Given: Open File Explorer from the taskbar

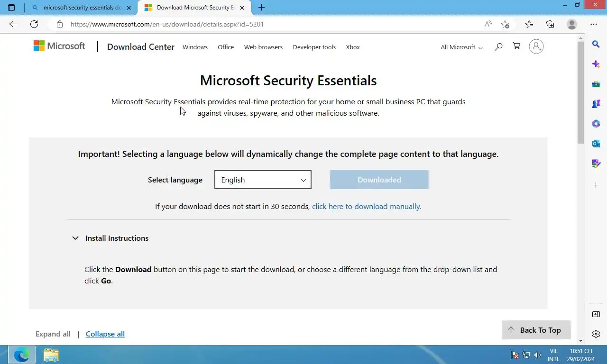Looking at the screenshot, I should click(51, 355).
